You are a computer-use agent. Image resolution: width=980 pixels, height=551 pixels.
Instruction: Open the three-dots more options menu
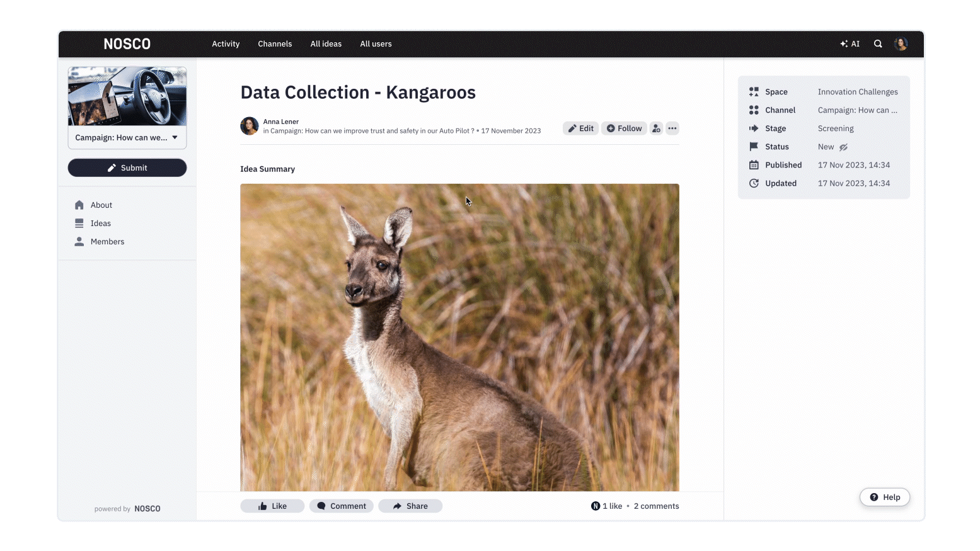[672, 128]
